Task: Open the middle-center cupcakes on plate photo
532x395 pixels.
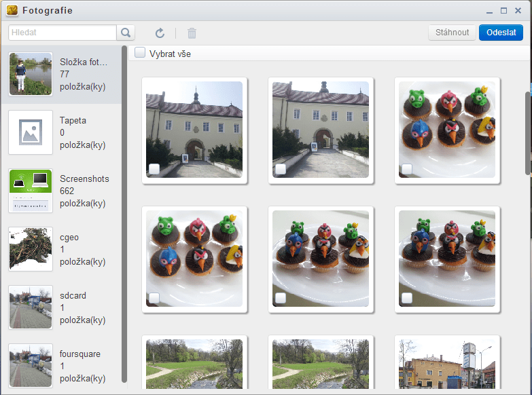Action: (x=321, y=259)
